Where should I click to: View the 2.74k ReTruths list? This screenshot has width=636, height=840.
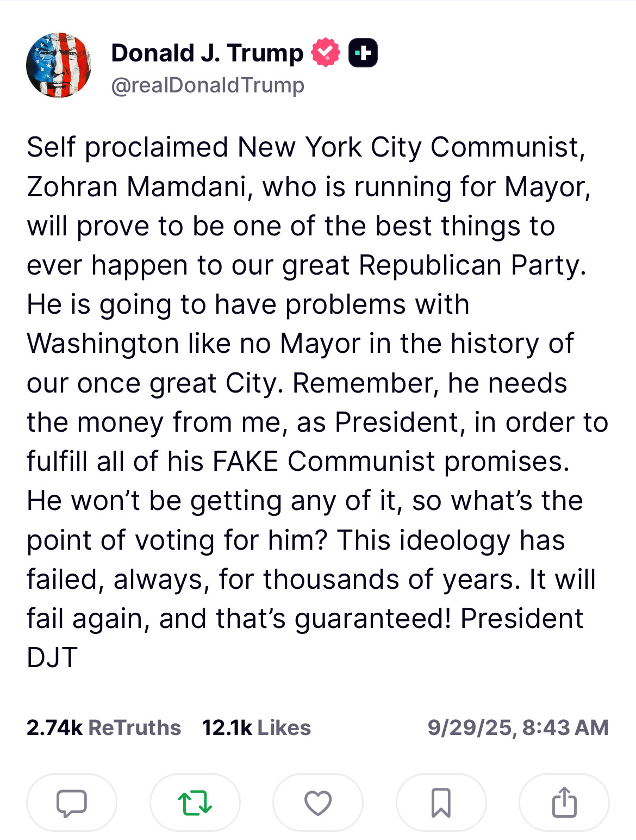coord(103,727)
